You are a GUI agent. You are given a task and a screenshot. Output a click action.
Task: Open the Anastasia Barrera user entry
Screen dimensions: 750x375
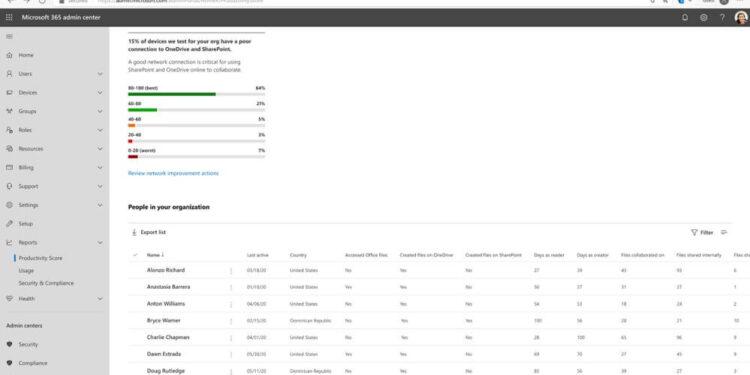click(168, 287)
